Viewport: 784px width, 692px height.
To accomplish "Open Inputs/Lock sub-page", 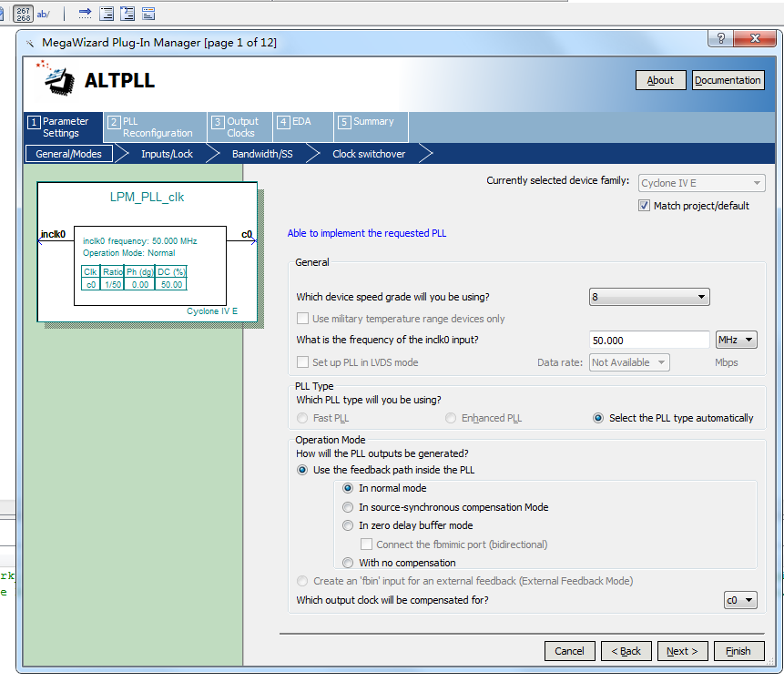I will 167,154.
